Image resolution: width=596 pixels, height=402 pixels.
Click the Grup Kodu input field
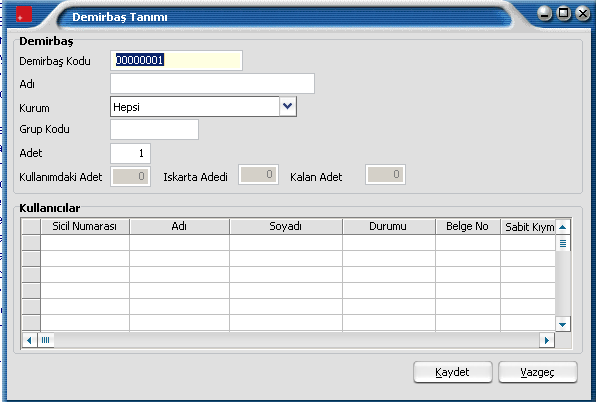[154, 130]
